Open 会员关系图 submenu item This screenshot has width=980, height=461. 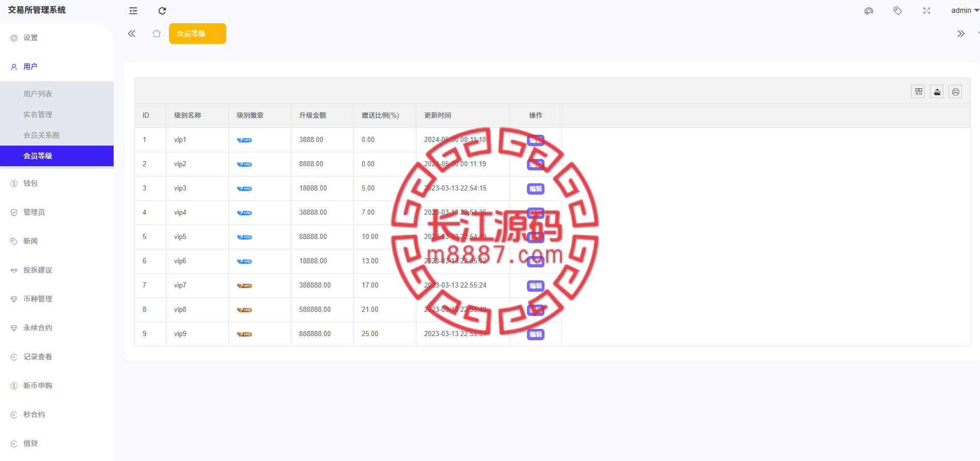(x=57, y=135)
